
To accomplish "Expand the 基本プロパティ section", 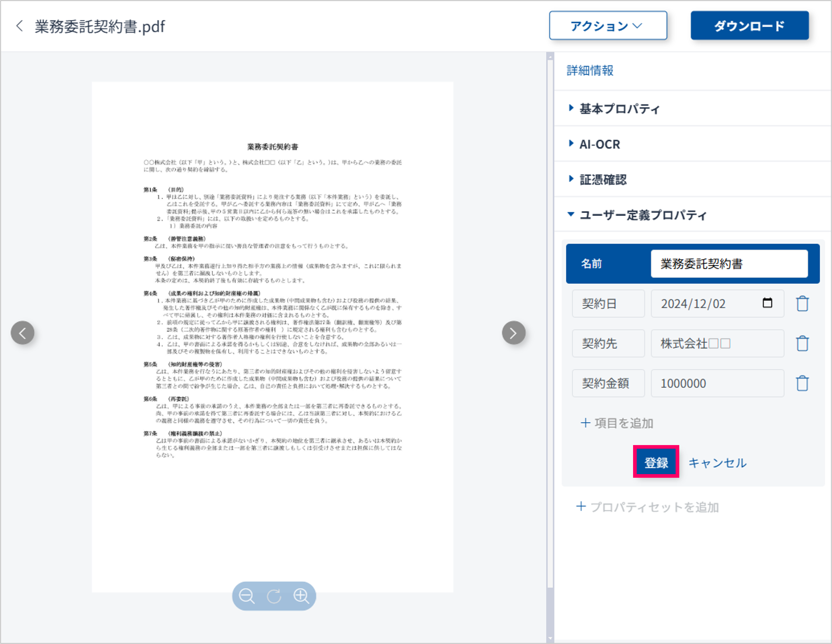I will 619,109.
